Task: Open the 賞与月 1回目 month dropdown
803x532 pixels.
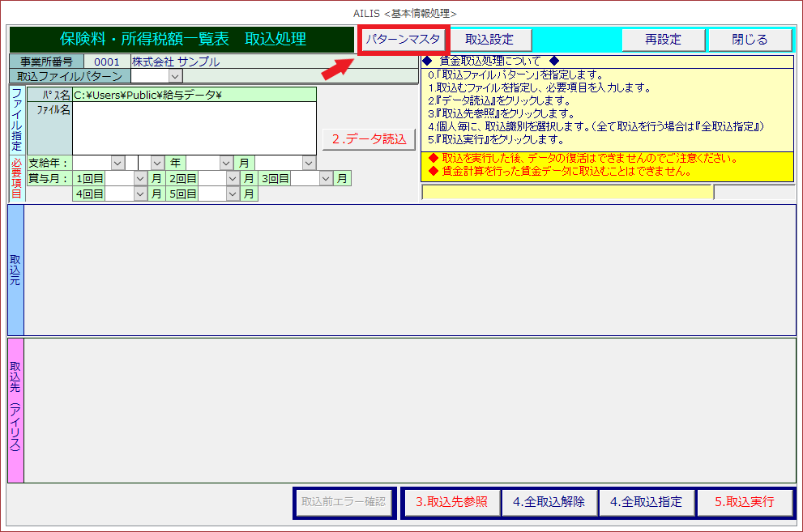Action: pos(140,178)
